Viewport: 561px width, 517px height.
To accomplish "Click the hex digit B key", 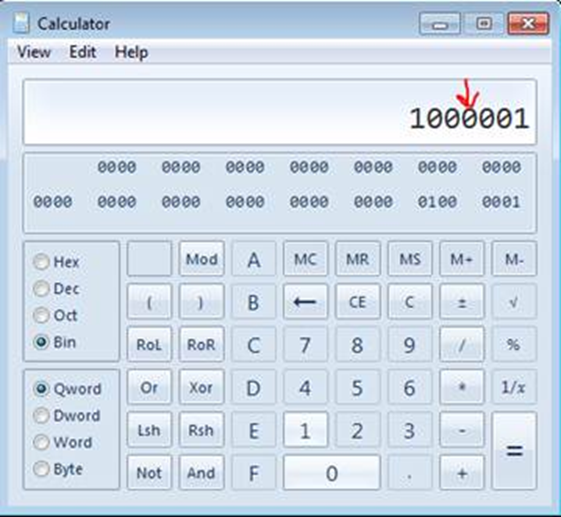I will pos(254,302).
